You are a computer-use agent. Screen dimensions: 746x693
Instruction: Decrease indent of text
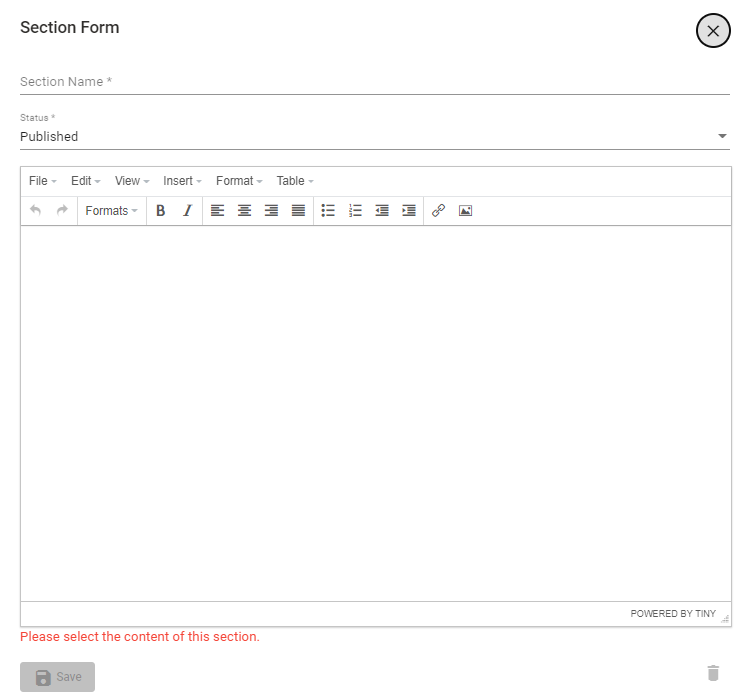coord(382,211)
